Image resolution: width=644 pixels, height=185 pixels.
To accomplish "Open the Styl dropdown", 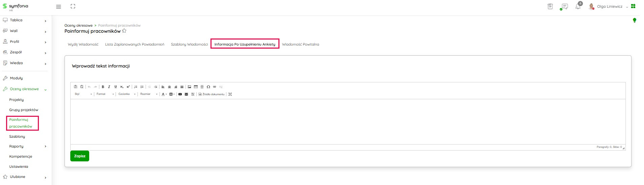I will [83, 94].
